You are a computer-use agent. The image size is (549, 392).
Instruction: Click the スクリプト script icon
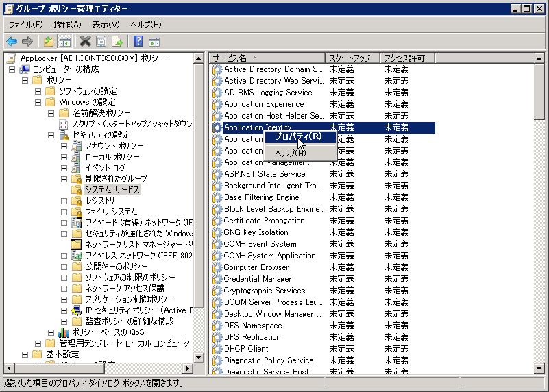[64, 124]
